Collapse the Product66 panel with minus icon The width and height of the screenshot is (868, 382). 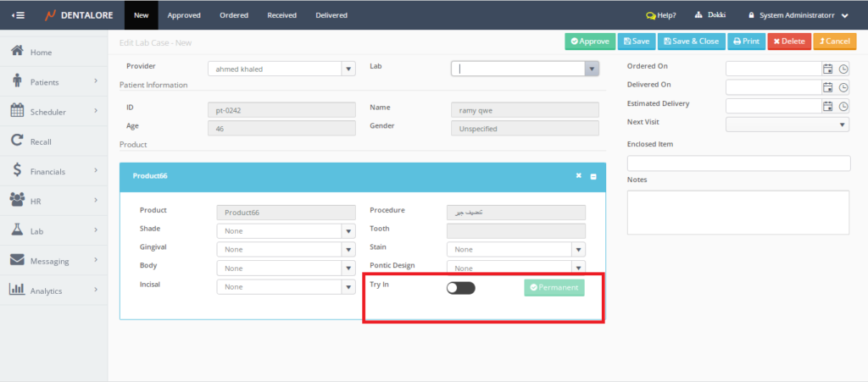tap(593, 176)
